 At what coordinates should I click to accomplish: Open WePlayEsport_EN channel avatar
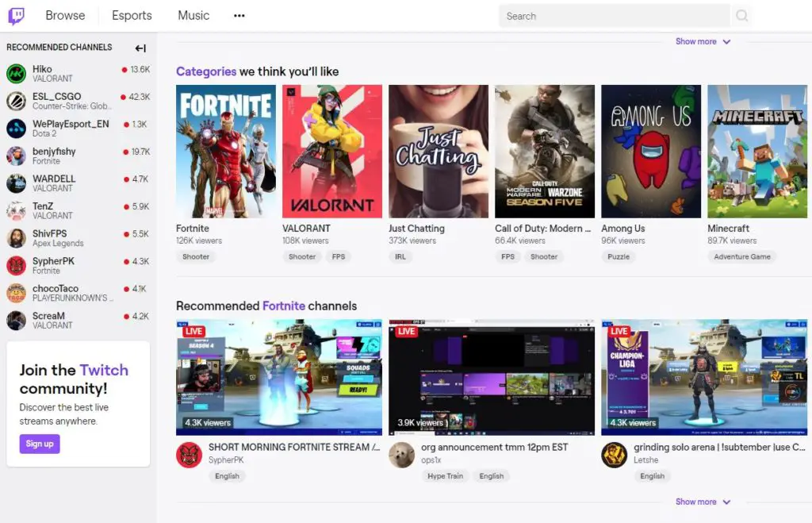16,129
